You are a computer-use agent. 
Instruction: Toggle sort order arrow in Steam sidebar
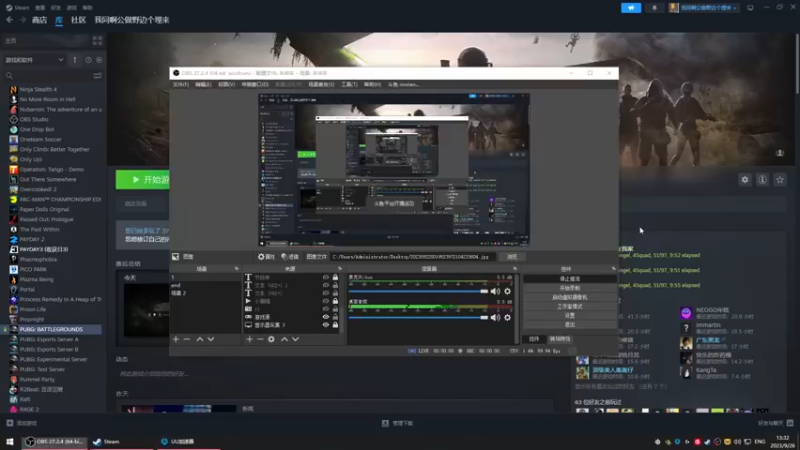point(75,60)
